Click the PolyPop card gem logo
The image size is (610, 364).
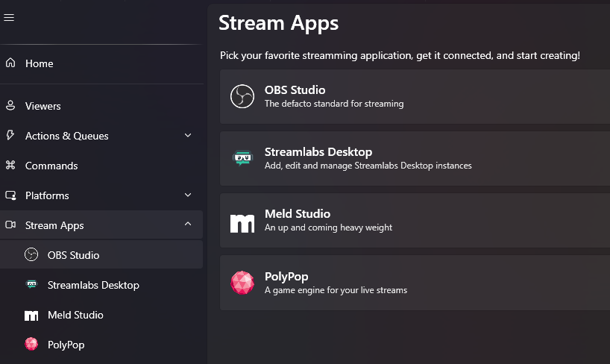(x=242, y=283)
